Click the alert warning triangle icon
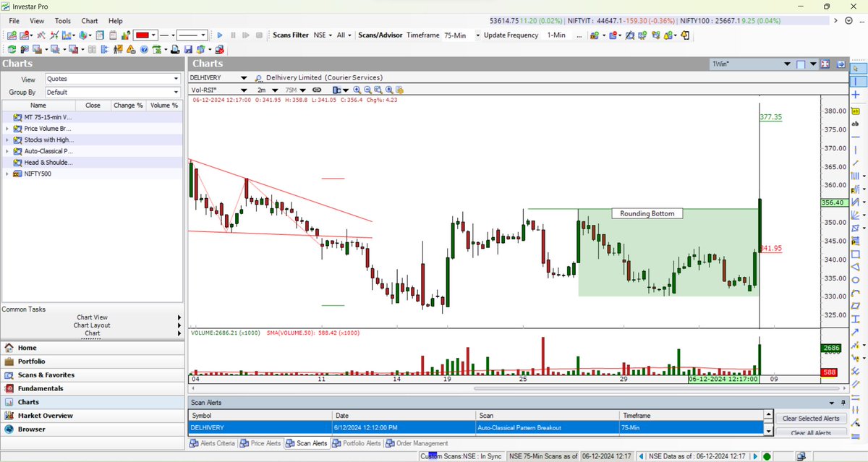This screenshot has height=462, width=868. point(131,50)
